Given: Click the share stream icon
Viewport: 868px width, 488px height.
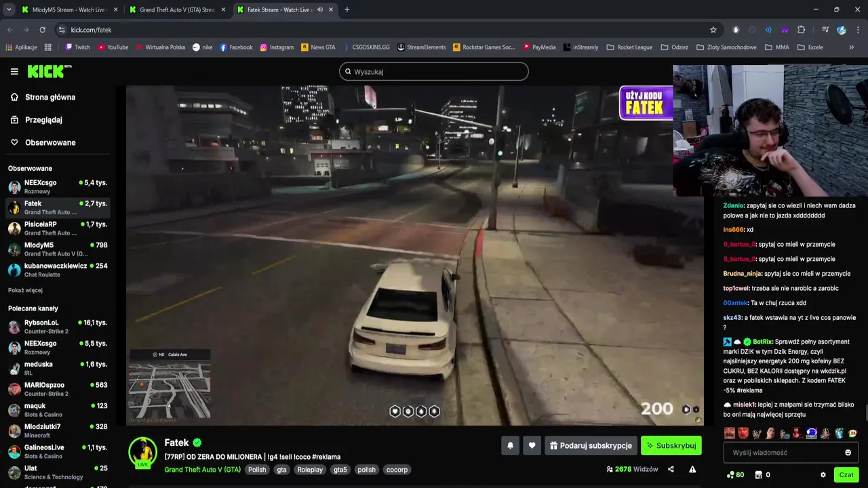Looking at the screenshot, I should pos(671,469).
